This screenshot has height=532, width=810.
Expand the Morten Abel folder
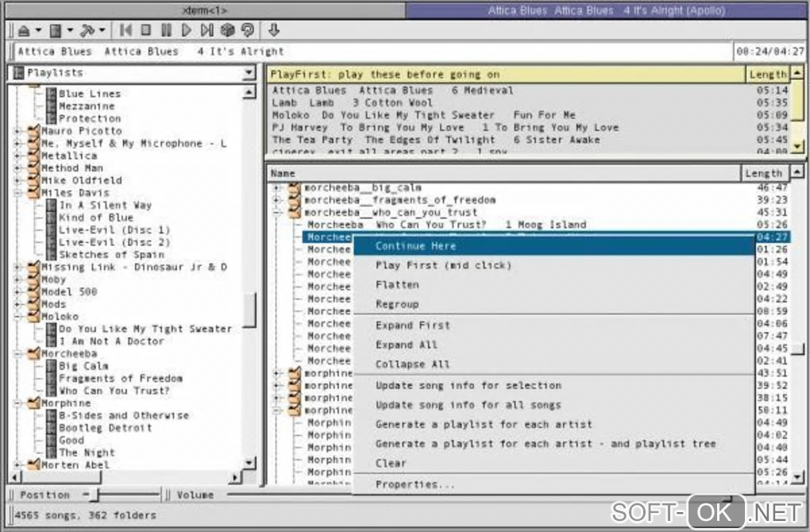click(18, 465)
